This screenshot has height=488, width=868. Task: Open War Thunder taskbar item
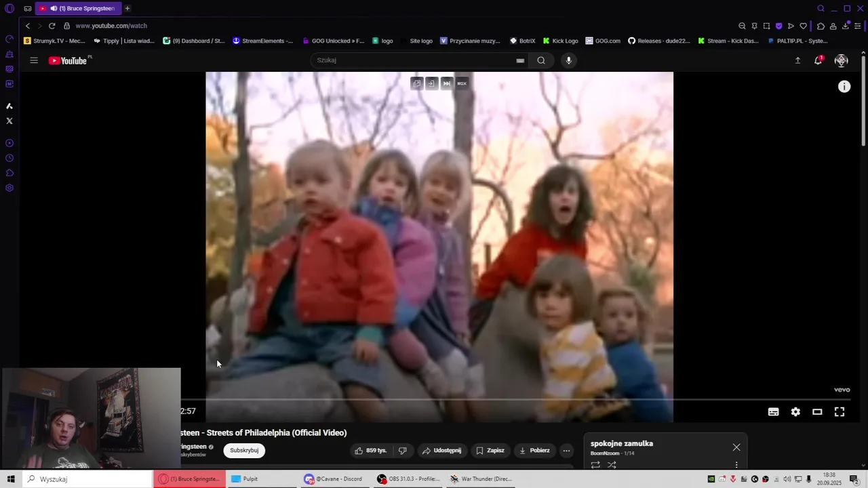point(481,479)
